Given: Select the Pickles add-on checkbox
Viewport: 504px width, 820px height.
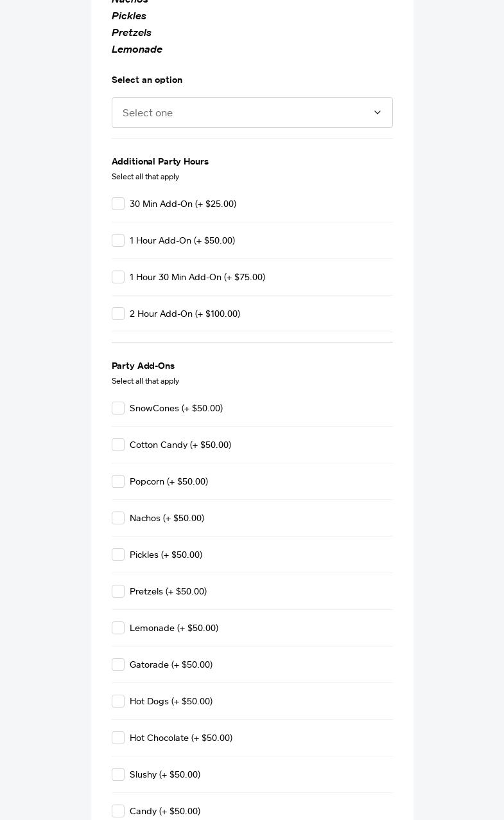Looking at the screenshot, I should [x=118, y=555].
